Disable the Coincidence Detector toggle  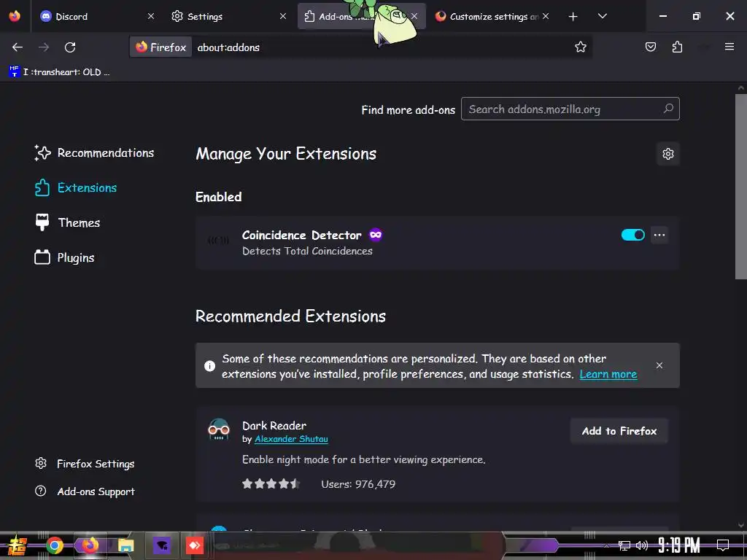[x=632, y=235]
